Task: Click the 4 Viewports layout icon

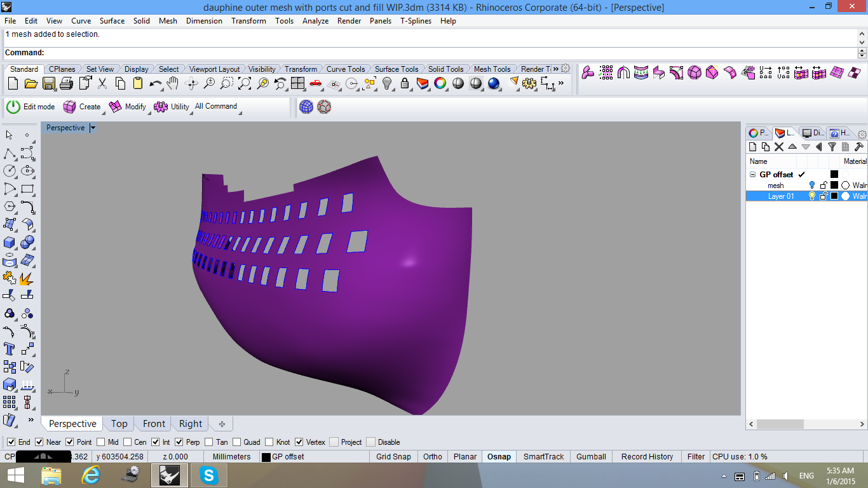Action: click(x=298, y=83)
